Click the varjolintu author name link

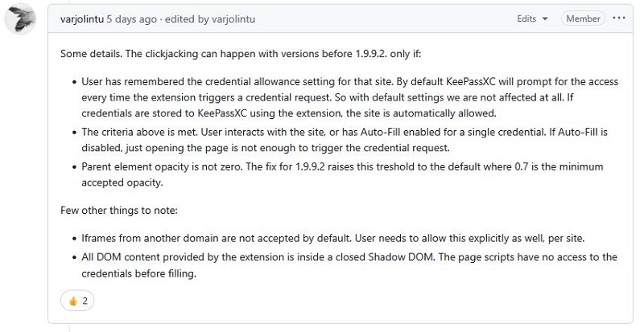point(82,18)
